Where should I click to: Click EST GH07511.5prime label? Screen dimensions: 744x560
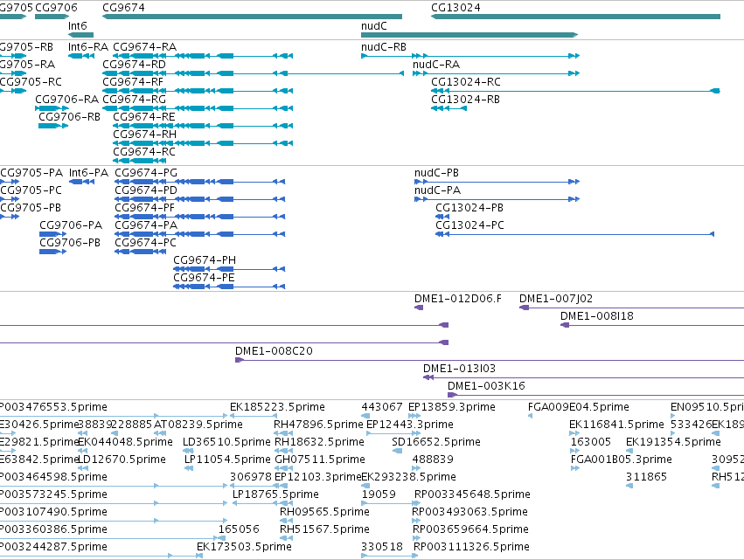pyautogui.click(x=320, y=460)
